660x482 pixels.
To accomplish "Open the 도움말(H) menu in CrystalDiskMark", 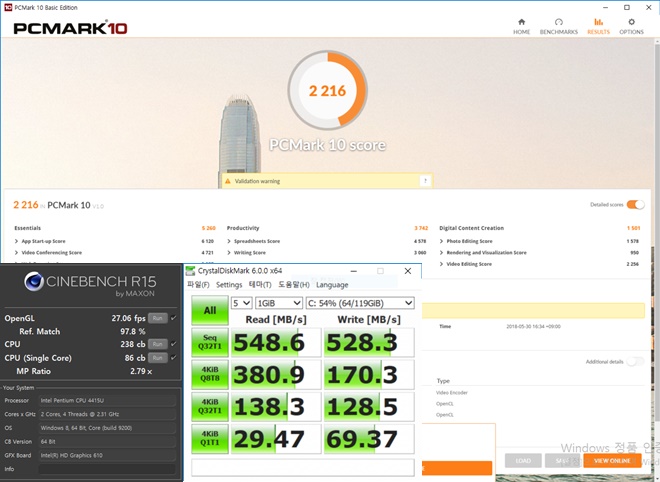I will (x=294, y=285).
